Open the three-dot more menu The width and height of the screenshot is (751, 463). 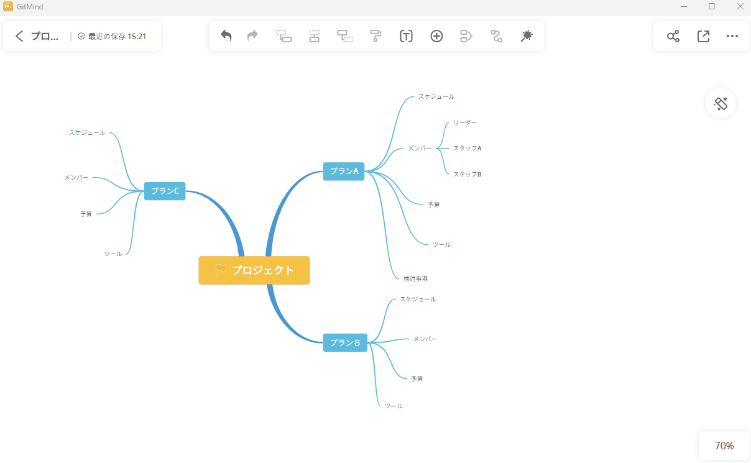(732, 36)
